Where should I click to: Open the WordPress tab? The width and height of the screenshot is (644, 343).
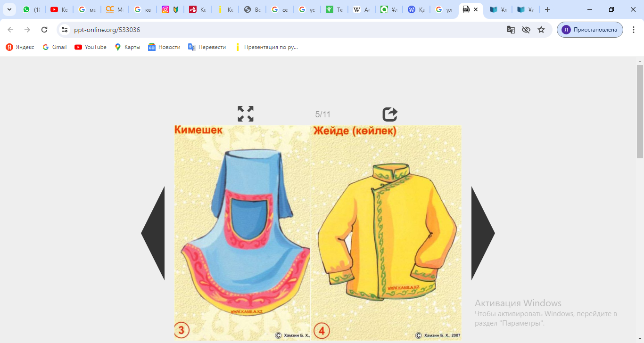(x=416, y=9)
